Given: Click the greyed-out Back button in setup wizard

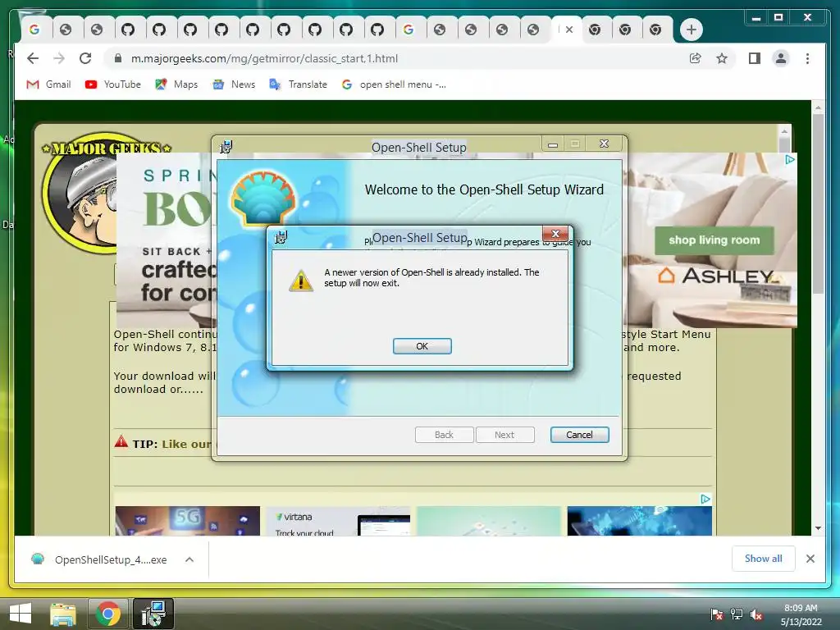Looking at the screenshot, I should point(444,435).
